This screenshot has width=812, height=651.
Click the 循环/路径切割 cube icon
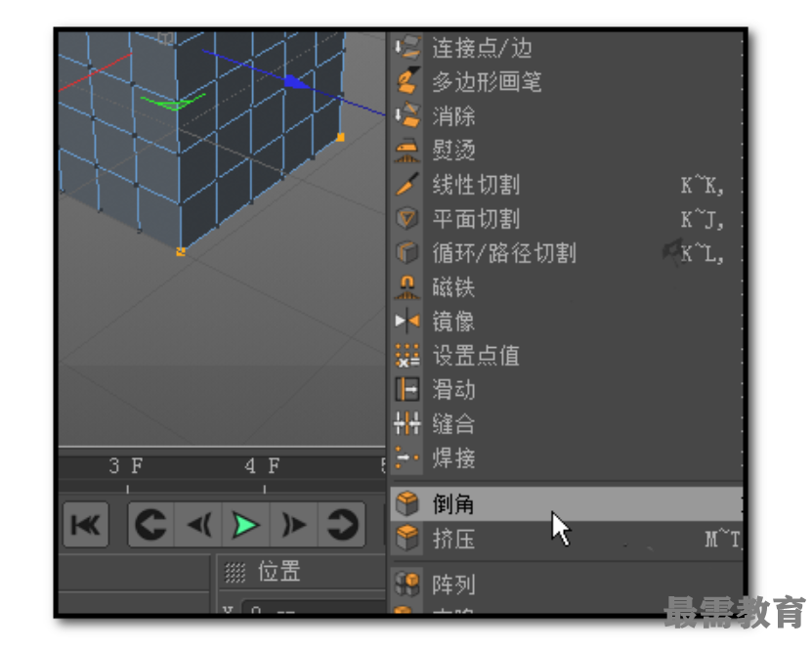[407, 252]
